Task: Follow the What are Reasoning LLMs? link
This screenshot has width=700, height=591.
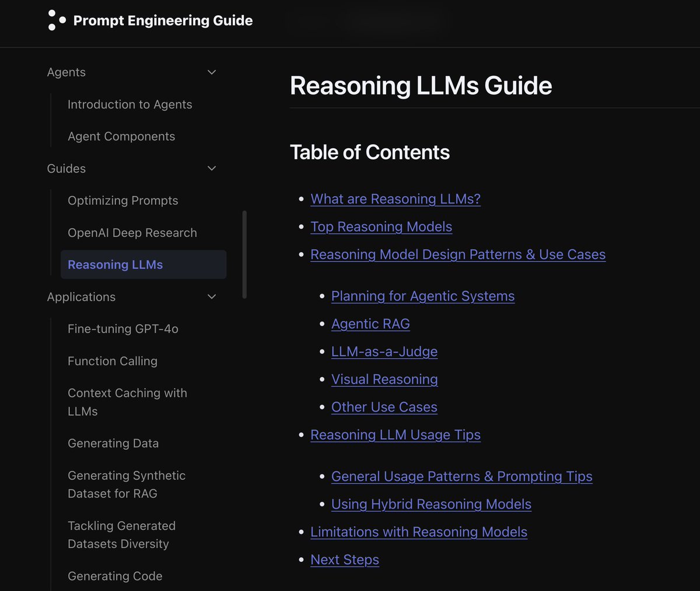Action: click(395, 199)
